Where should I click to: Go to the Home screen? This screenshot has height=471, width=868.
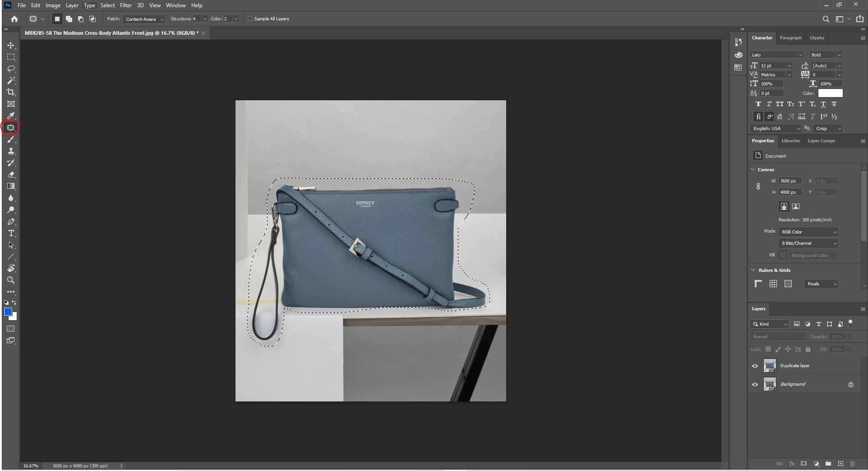[14, 19]
